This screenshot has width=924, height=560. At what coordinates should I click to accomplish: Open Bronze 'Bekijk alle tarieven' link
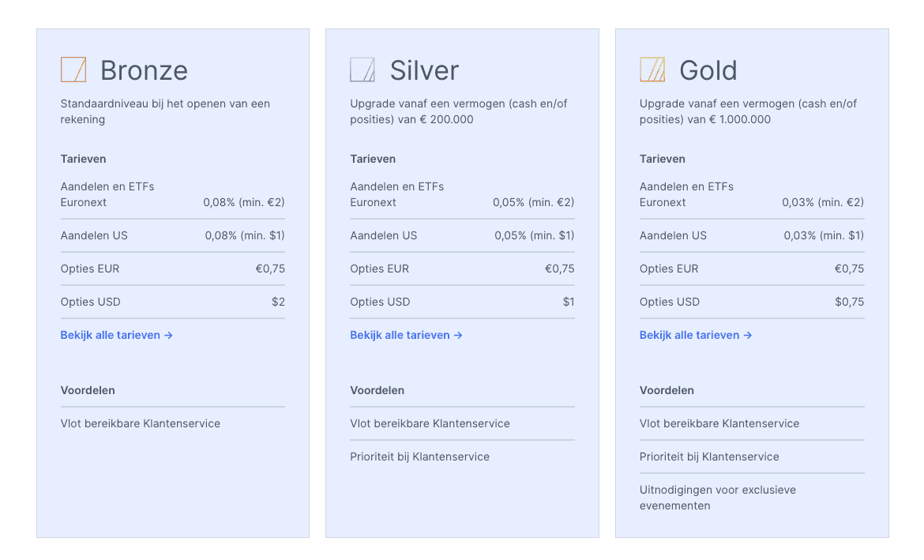pyautogui.click(x=116, y=335)
